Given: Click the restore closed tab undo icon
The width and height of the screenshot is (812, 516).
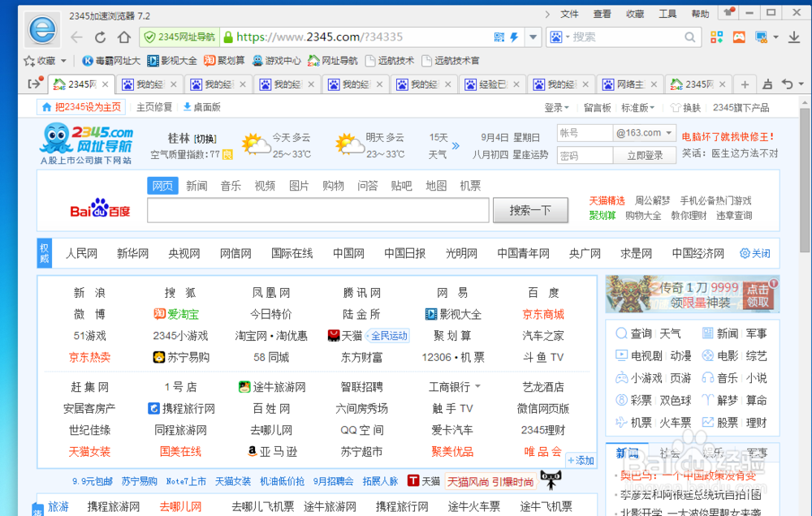Looking at the screenshot, I should click(x=788, y=84).
